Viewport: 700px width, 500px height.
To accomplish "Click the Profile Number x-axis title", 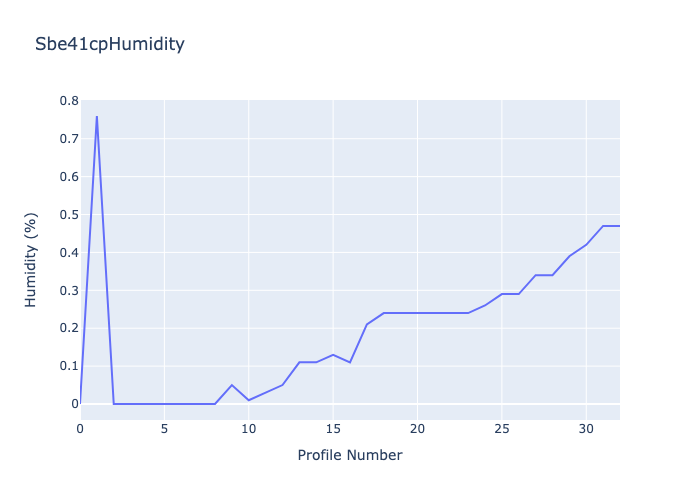I will pos(350,455).
